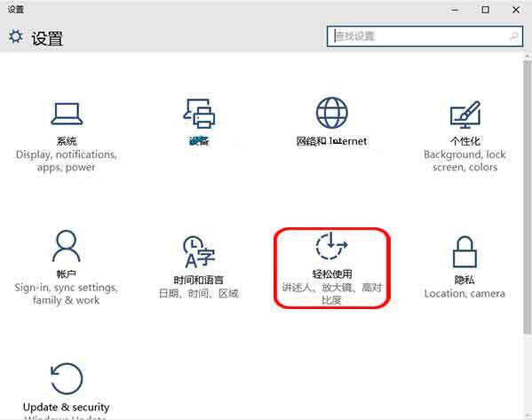This screenshot has width=532, height=420.
Task: Open the 个性化 paintbrush icon
Action: pos(465,115)
